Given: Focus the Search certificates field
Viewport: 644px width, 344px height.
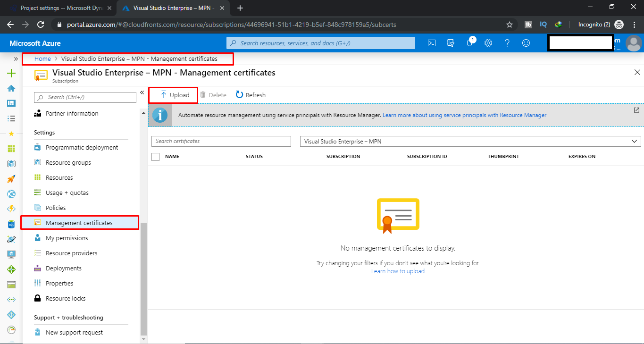Looking at the screenshot, I should pos(221,141).
